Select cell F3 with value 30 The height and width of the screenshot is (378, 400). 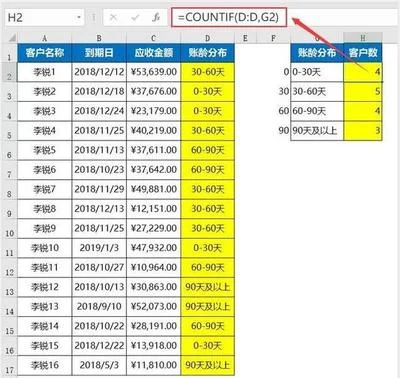273,92
